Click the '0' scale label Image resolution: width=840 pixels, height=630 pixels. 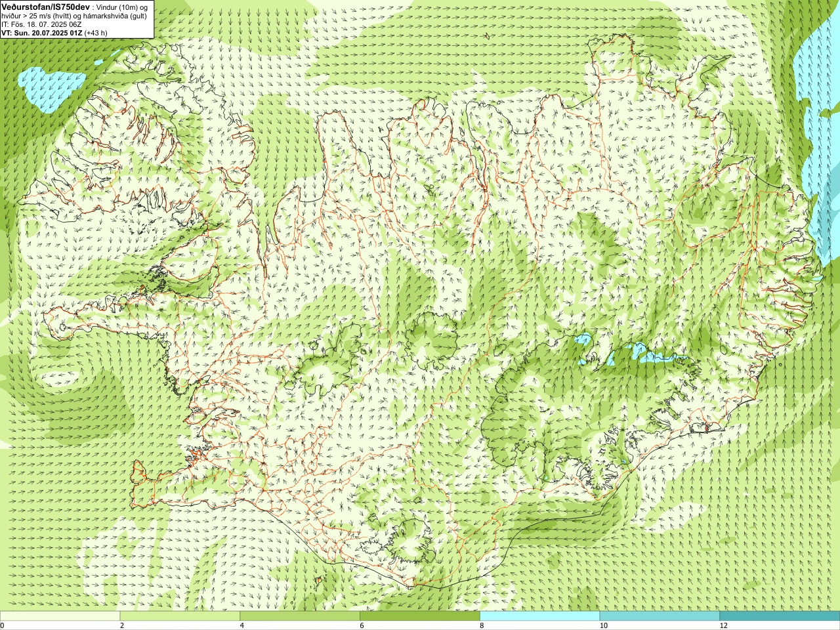(x=2, y=625)
